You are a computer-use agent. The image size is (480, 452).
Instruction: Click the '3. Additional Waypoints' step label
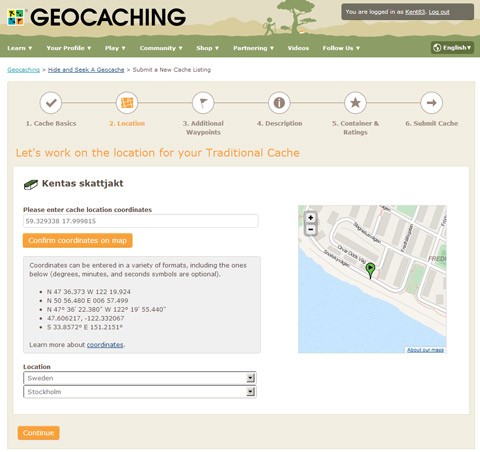click(x=203, y=128)
